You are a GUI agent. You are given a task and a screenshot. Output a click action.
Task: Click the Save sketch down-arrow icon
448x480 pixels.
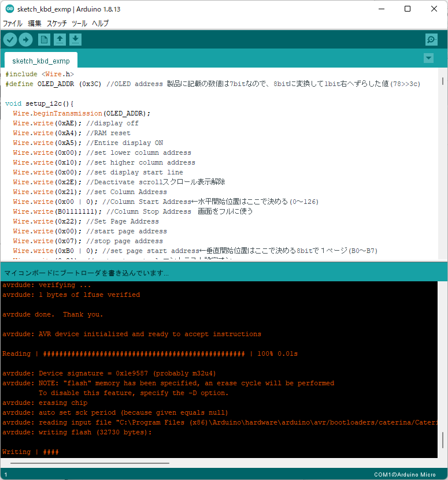click(76, 39)
